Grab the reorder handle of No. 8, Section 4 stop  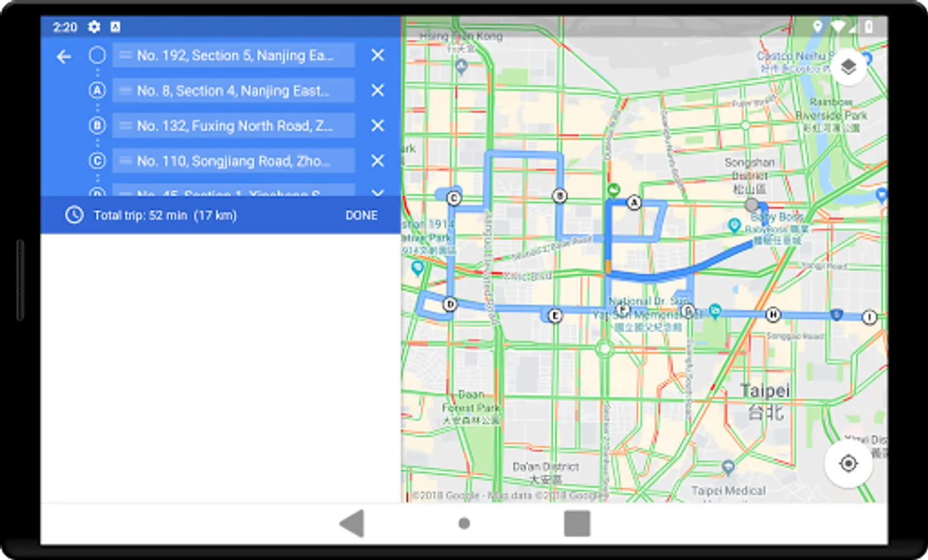pos(125,91)
